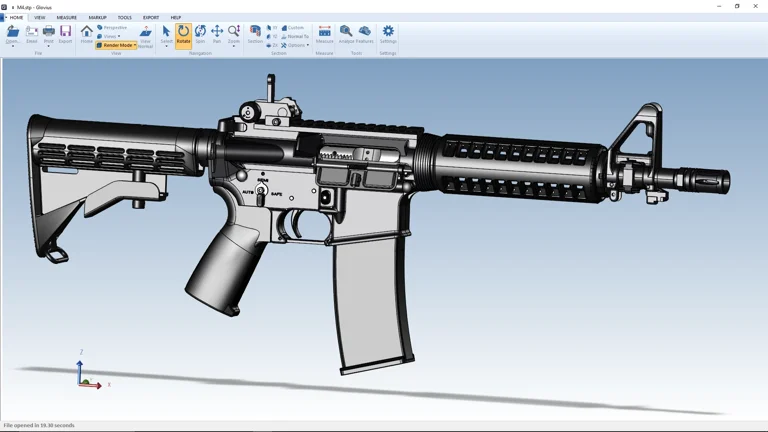This screenshot has height=432, width=768.
Task: Click the Email icon in the ribbon
Action: pyautogui.click(x=32, y=33)
